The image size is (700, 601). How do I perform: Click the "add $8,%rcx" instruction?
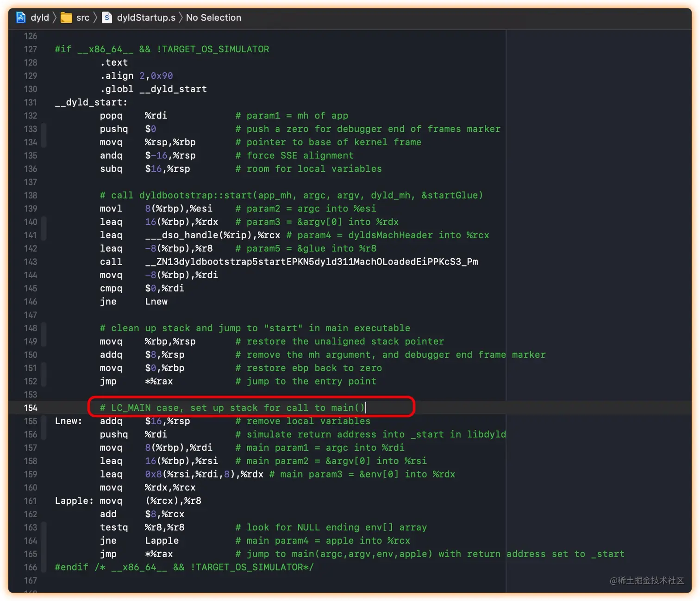[x=142, y=514]
